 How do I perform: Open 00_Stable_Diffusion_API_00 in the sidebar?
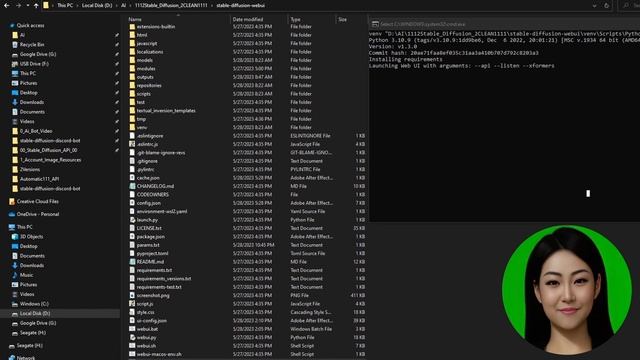click(48, 150)
